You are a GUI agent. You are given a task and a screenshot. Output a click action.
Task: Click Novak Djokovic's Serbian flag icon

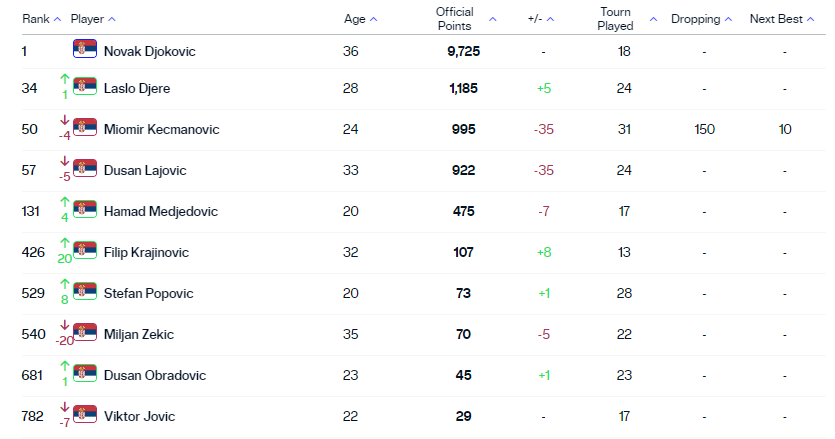(x=84, y=48)
